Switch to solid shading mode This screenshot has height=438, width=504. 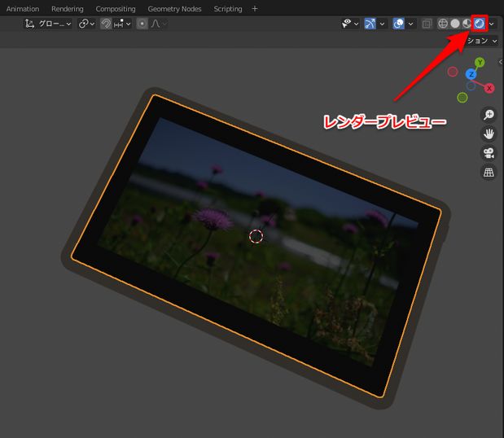pos(455,24)
